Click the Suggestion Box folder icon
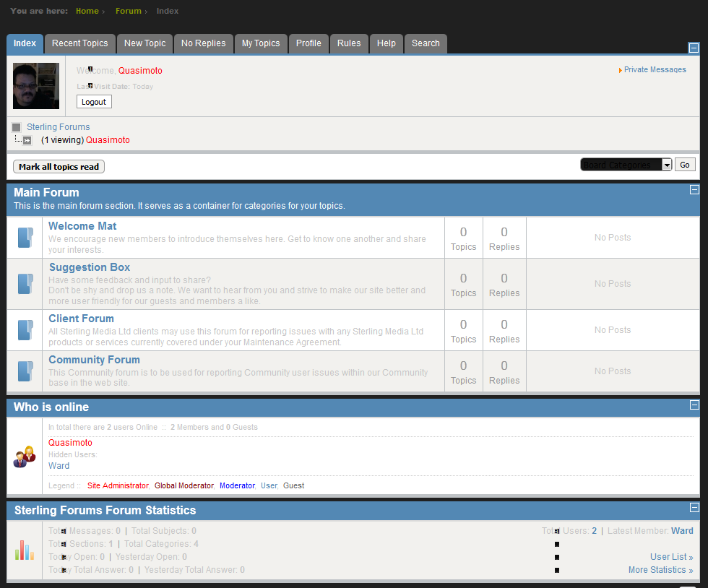Viewport: 708px width, 588px height. pos(25,284)
